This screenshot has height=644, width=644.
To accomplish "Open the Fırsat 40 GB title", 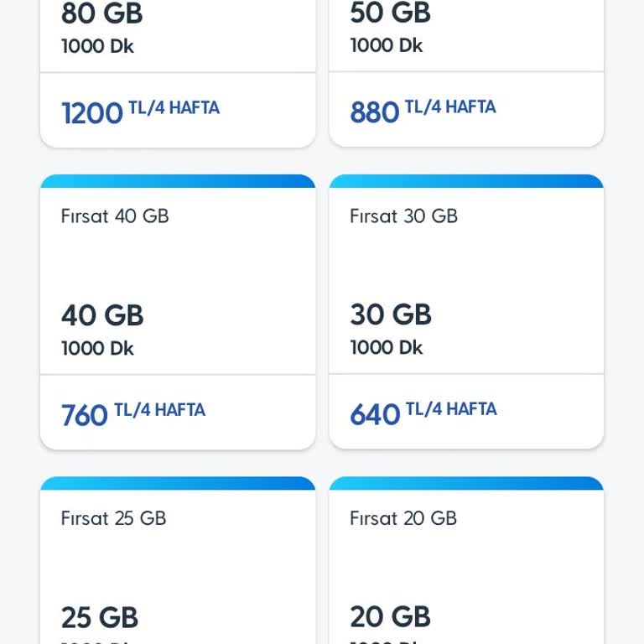I will 115,216.
